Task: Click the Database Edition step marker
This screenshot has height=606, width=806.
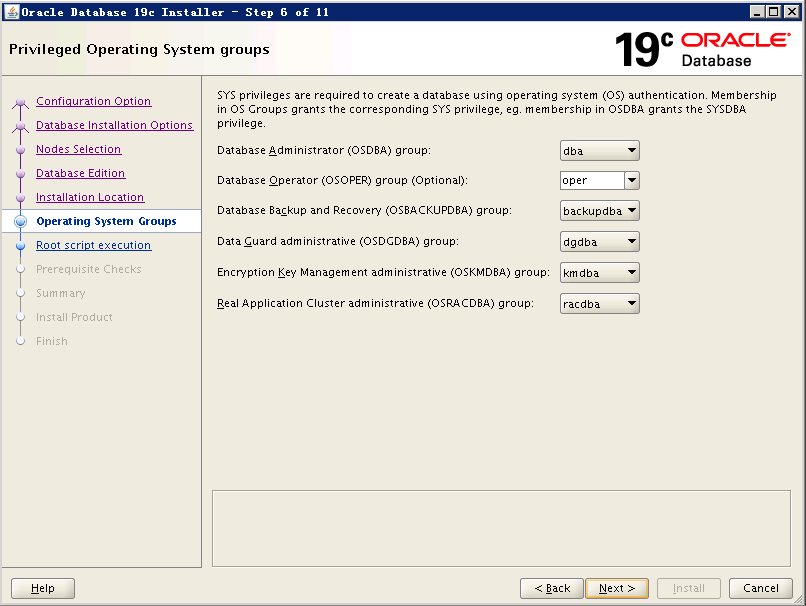Action: coord(21,174)
